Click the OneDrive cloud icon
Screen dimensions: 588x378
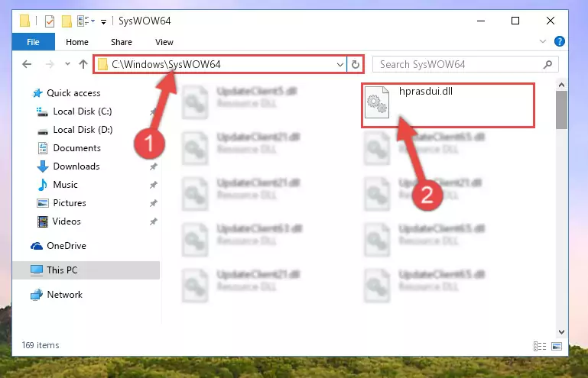(x=37, y=246)
